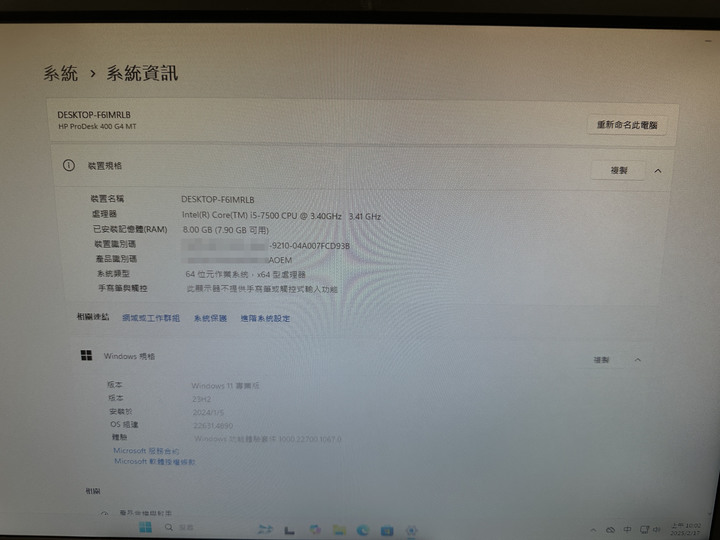720x540 pixels.
Task: Click the Settings gear taskbar icon
Action: [x=411, y=531]
